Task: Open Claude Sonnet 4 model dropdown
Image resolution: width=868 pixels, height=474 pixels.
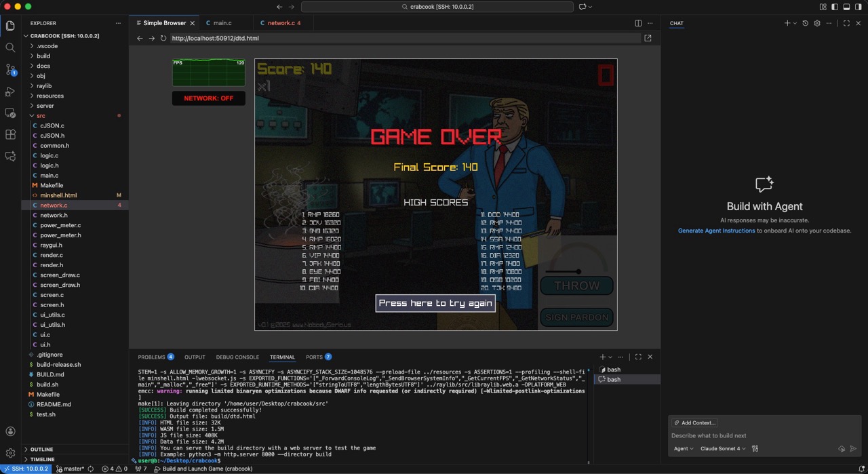Action: [722, 448]
